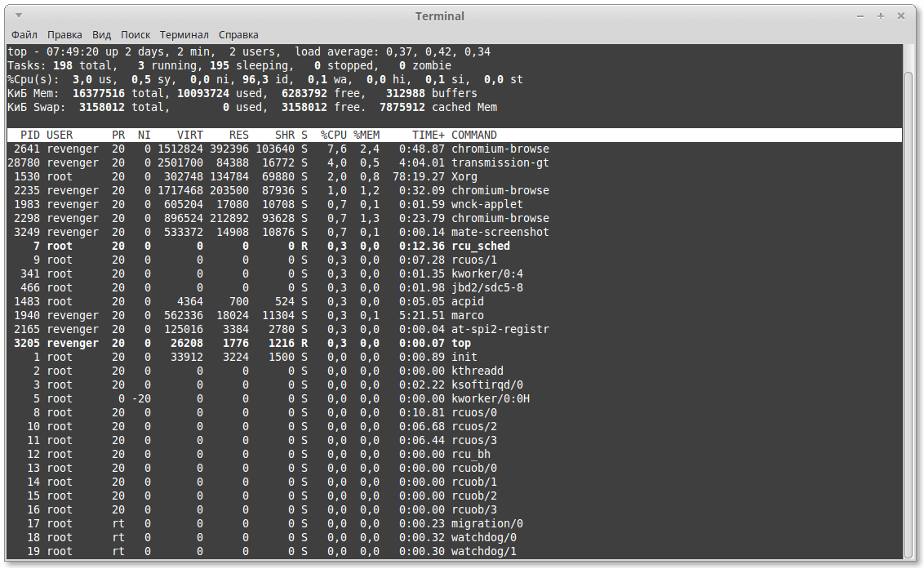The width and height of the screenshot is (924, 569).
Task: Click the Terminal window title text
Action: click(440, 16)
